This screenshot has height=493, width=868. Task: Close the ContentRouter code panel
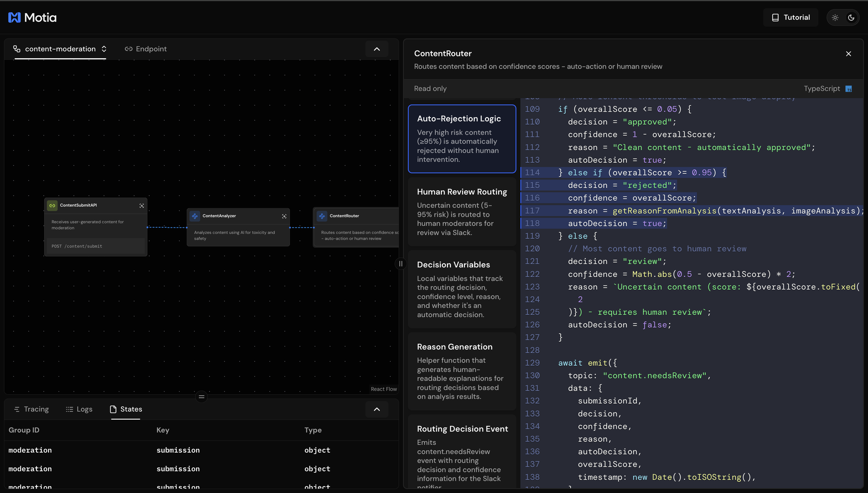click(848, 54)
